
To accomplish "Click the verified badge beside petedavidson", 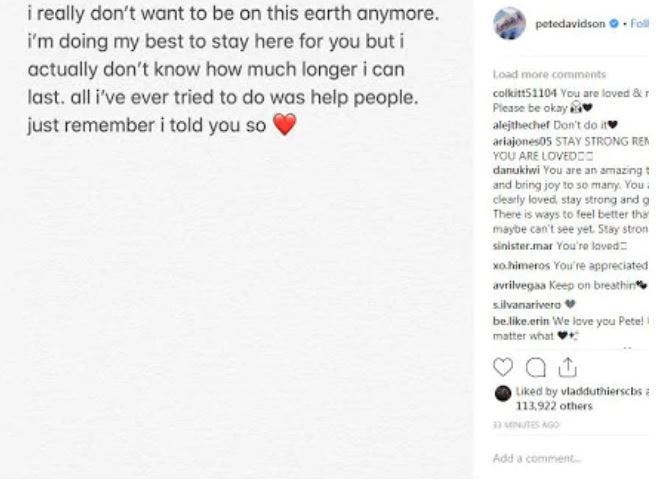I will click(x=613, y=22).
